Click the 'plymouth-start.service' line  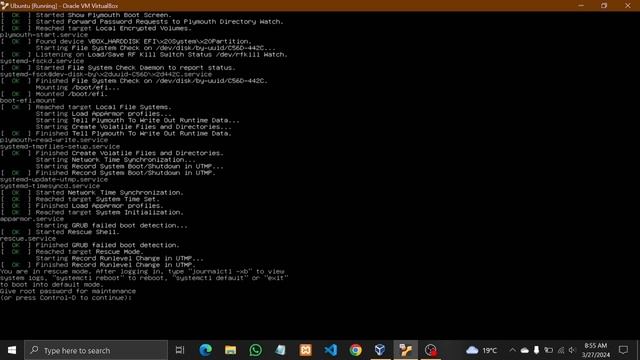click(44, 35)
